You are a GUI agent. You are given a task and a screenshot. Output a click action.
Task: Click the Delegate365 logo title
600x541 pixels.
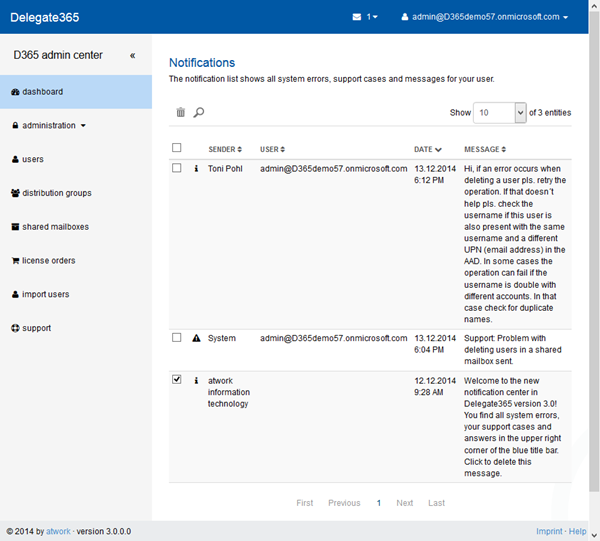[x=45, y=17]
